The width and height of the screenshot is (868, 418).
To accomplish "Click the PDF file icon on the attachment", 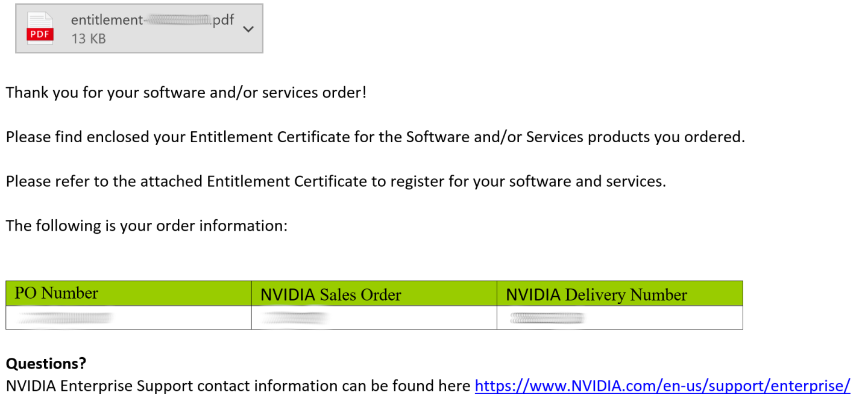I will (x=39, y=27).
